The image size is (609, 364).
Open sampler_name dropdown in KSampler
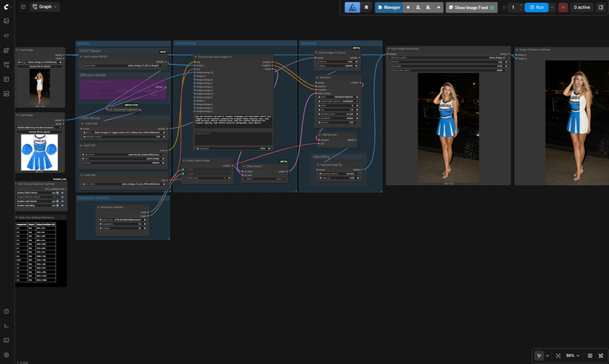(x=338, y=114)
